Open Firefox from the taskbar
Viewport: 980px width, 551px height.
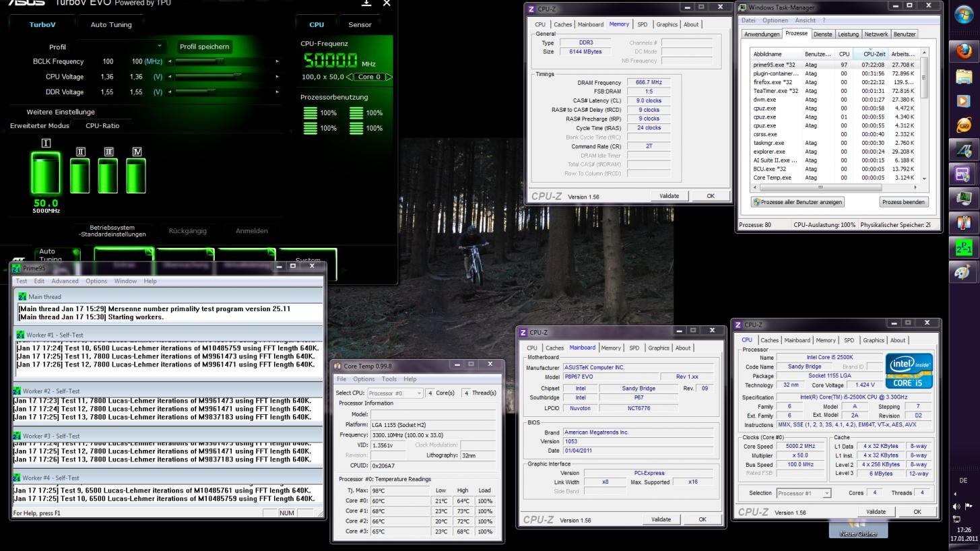click(964, 52)
